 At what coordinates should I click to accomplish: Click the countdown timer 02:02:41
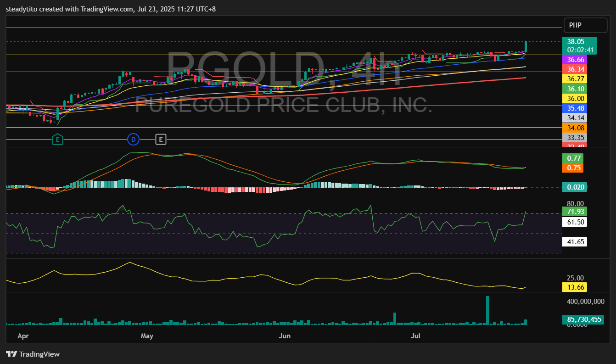point(581,50)
